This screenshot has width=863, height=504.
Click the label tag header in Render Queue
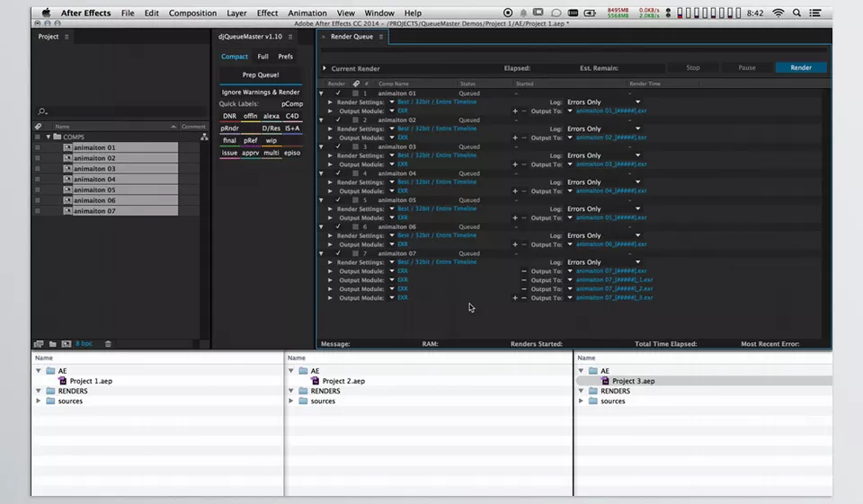click(356, 84)
